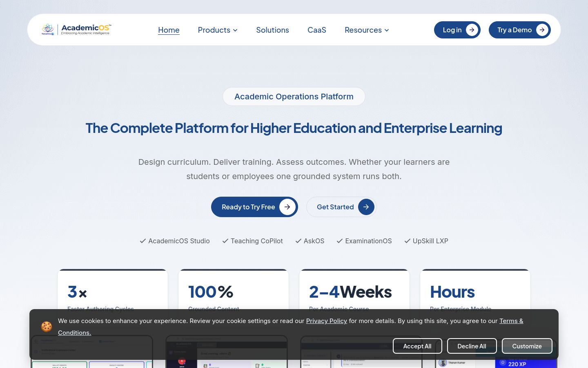Click the 100% stat value
This screenshot has height=368, width=588.
tap(211, 292)
